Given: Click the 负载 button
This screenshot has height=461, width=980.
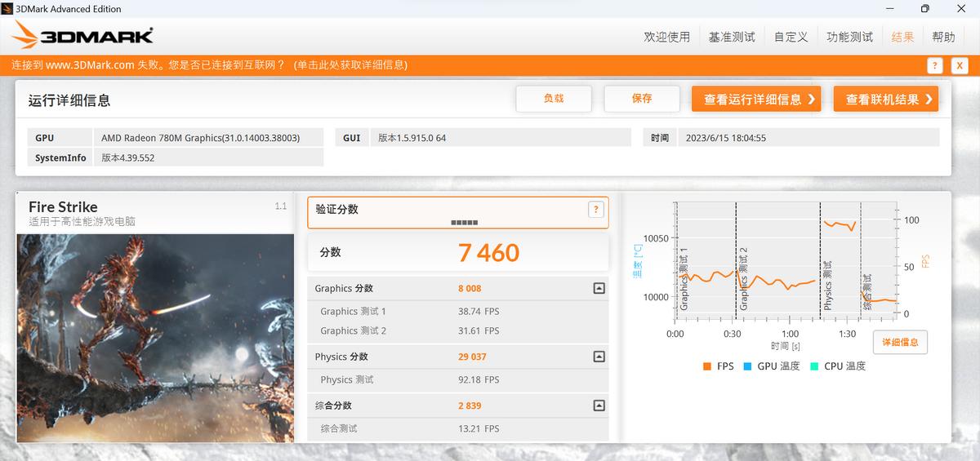Looking at the screenshot, I should [554, 99].
